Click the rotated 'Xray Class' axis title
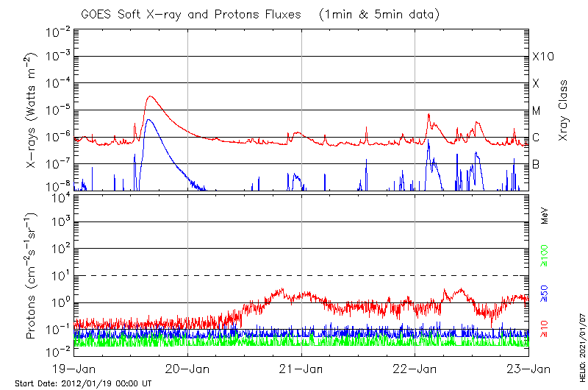This screenshot has height=390, width=588. tap(564, 110)
